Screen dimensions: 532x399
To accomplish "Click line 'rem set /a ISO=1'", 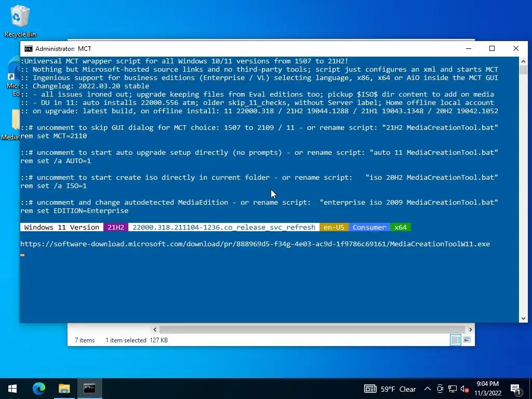I will point(54,186).
